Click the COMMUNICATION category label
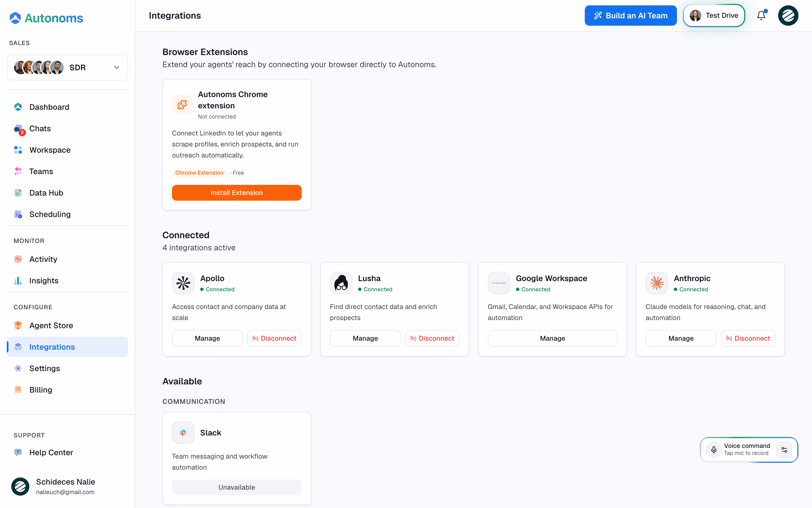Screen dimensions: 812x508 [x=194, y=402]
